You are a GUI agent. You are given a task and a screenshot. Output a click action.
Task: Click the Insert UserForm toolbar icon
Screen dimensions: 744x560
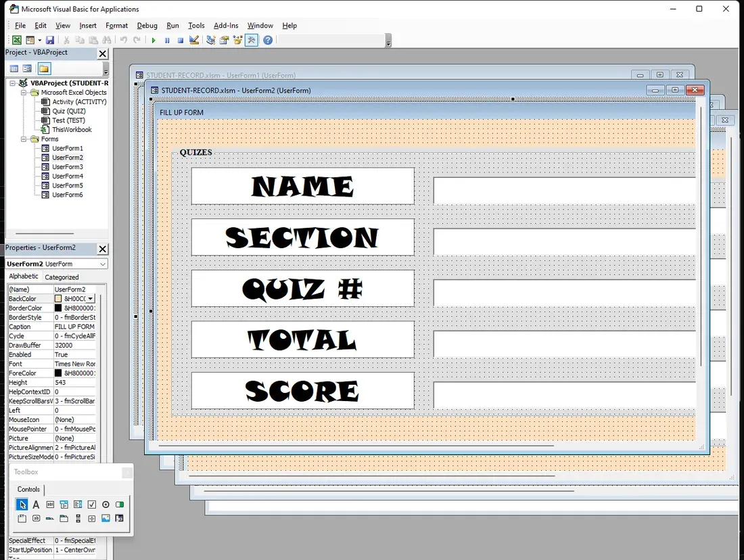[x=30, y=41]
